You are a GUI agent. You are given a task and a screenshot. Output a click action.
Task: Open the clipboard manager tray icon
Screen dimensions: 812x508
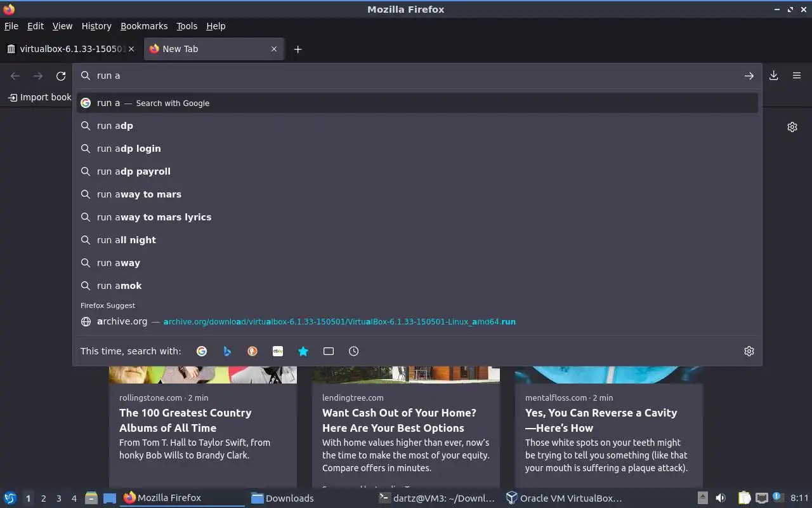[744, 498]
